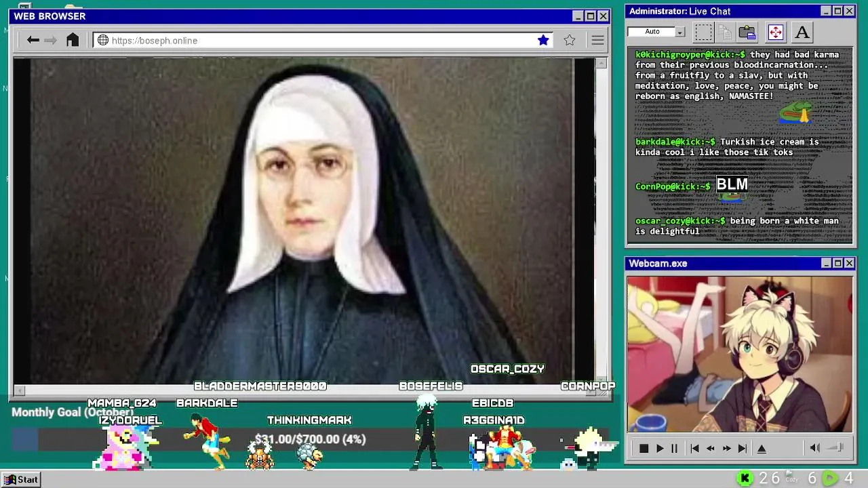Click the nun portrait image in browser

coord(303,221)
